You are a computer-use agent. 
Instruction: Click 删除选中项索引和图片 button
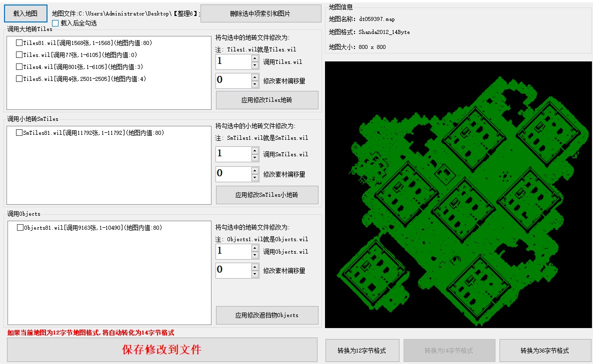(260, 14)
